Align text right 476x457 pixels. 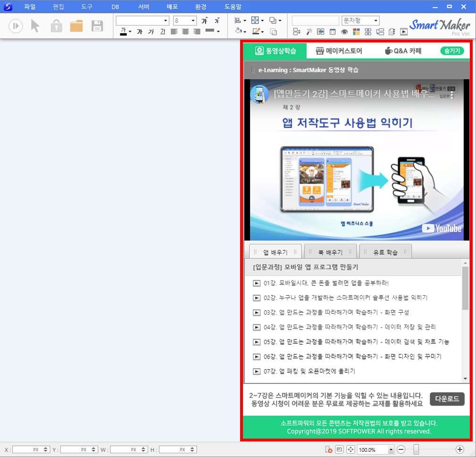(x=197, y=31)
